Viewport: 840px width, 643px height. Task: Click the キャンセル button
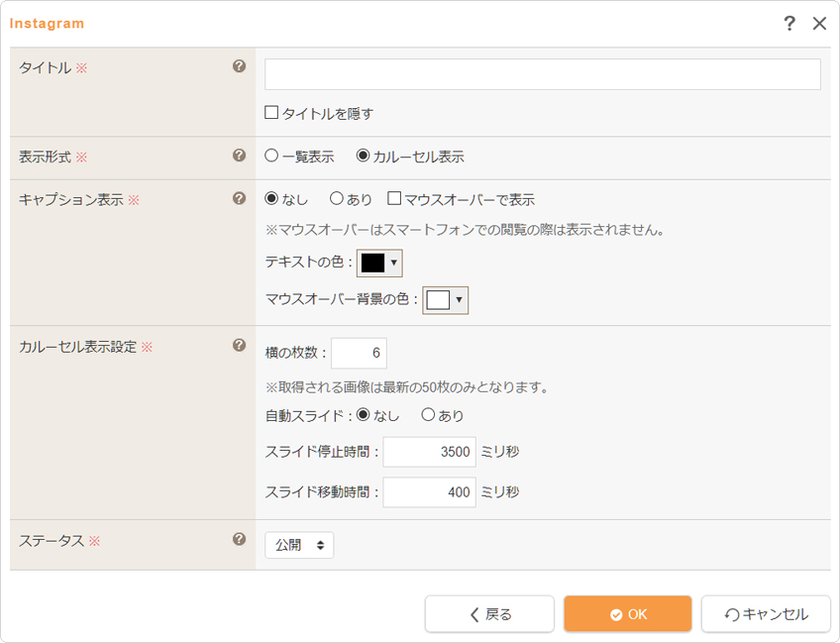point(766,614)
